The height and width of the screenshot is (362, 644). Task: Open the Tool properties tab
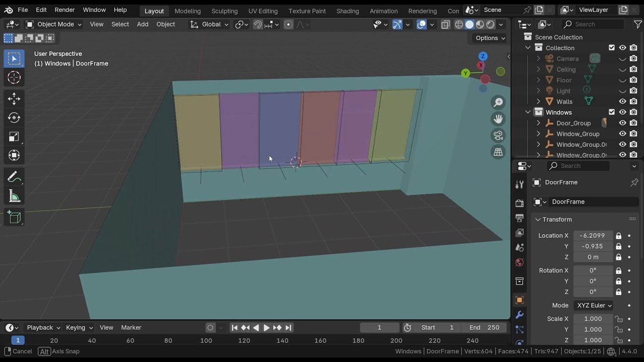[519, 185]
